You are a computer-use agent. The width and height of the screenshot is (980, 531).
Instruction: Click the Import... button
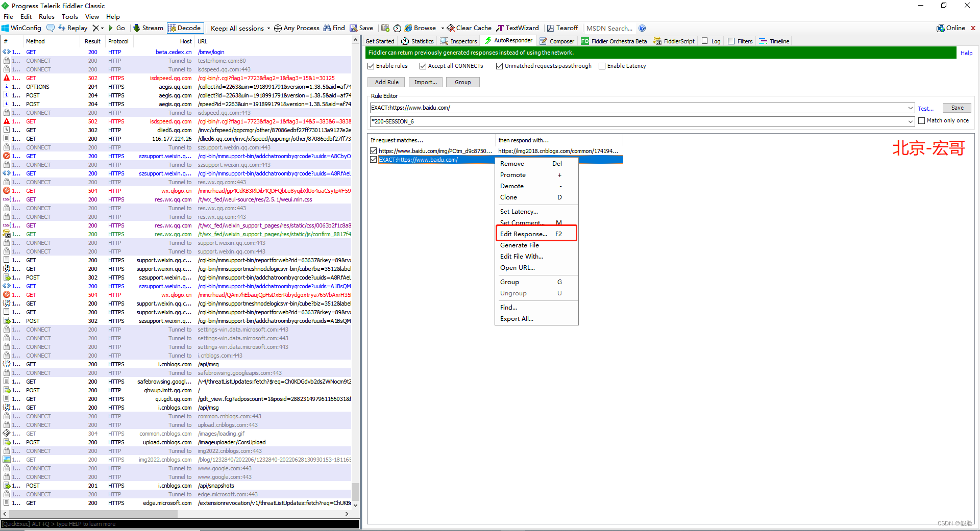pyautogui.click(x=425, y=82)
